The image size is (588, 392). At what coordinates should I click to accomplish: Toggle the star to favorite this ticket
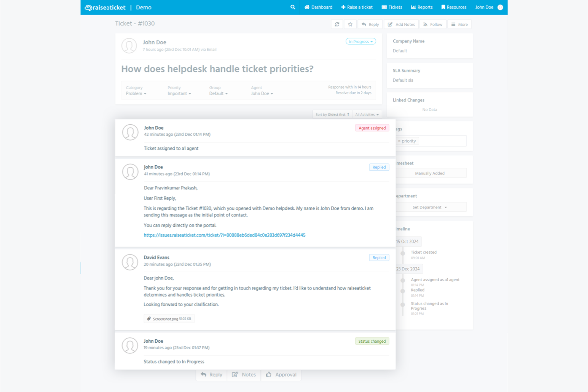pos(350,24)
